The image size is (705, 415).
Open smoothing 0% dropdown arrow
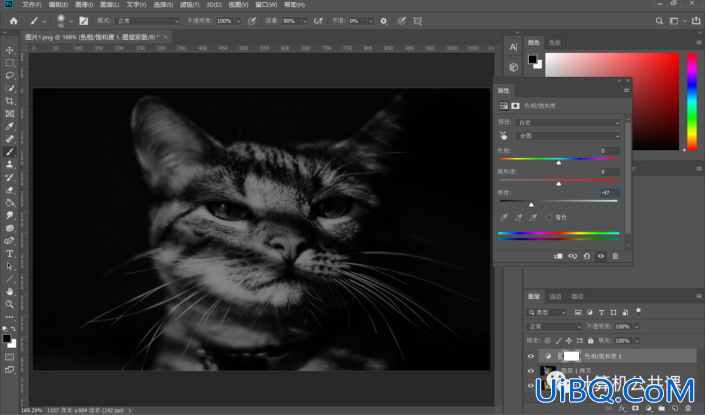point(371,21)
